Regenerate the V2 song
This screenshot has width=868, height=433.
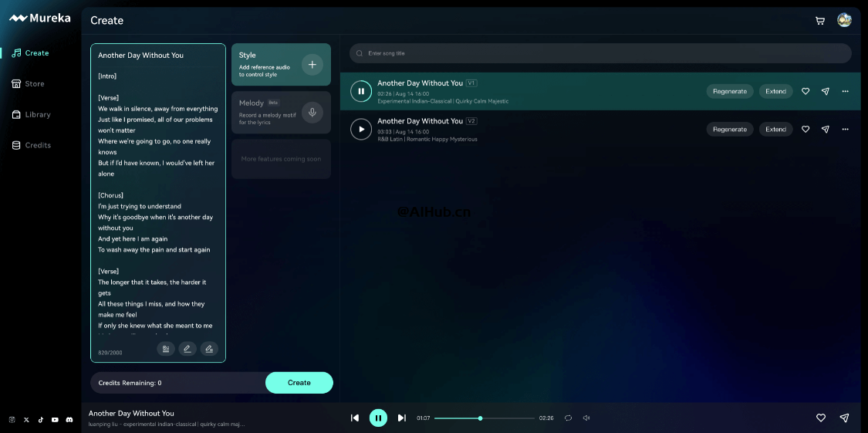729,130
